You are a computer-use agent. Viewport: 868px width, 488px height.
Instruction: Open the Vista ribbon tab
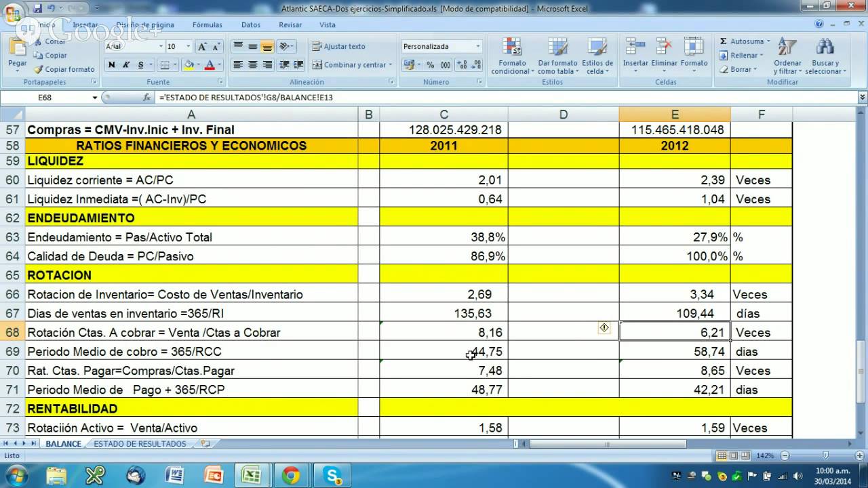pyautogui.click(x=328, y=24)
